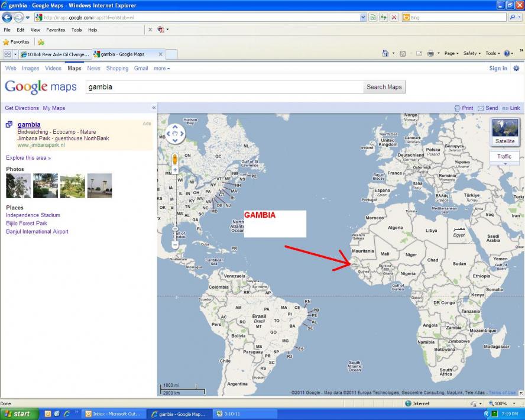Click Sign in link
The width and height of the screenshot is (525, 420).
[x=498, y=69]
